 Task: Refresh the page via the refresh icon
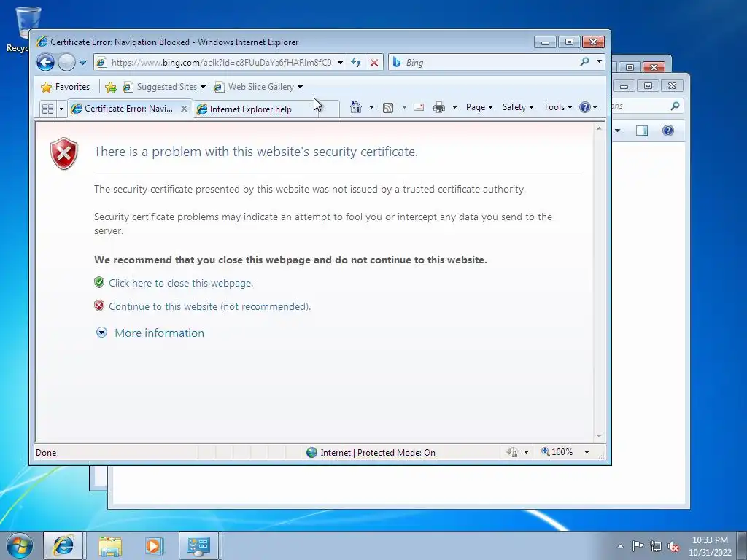pos(356,63)
